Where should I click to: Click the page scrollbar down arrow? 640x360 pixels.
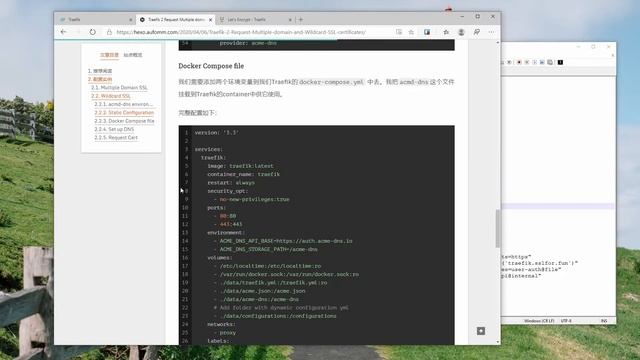pyautogui.click(x=498, y=342)
